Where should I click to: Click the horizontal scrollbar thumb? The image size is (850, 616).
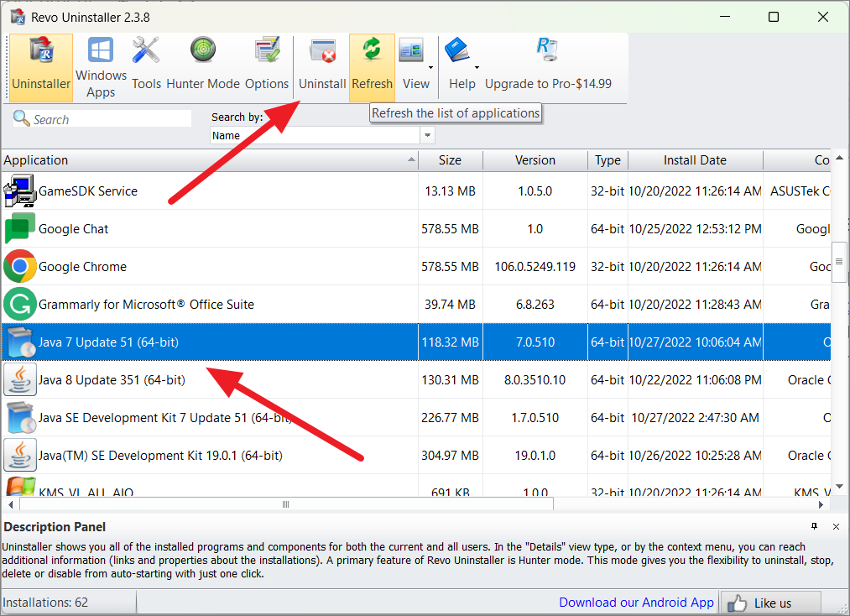point(286,504)
